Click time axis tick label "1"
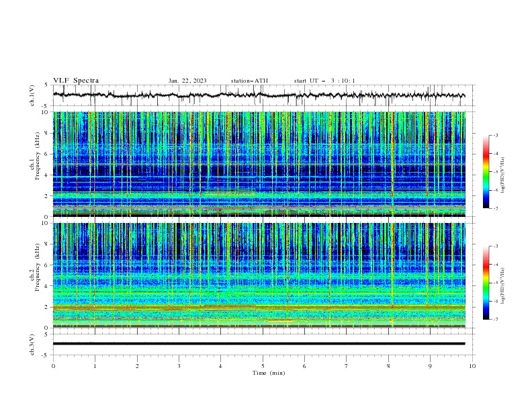Image resolution: width=532 pixels, height=411 pixels. pyautogui.click(x=95, y=366)
